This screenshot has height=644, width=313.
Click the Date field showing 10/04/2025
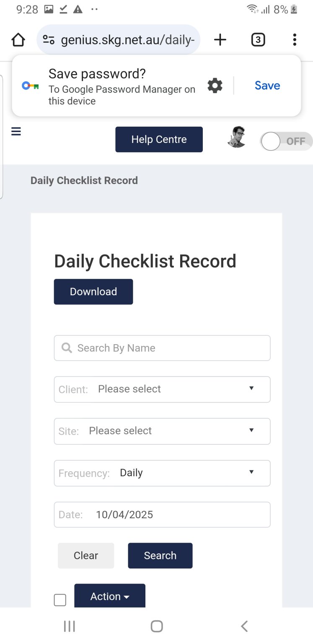162,514
